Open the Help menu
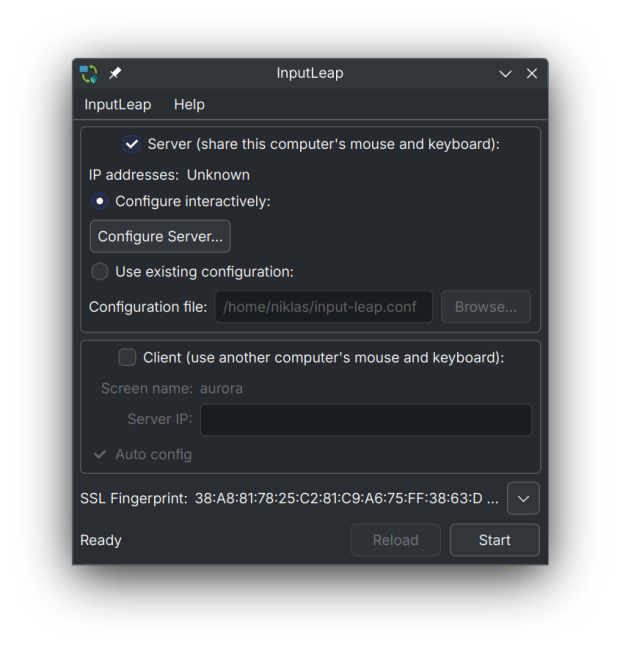The width and height of the screenshot is (620, 650). pyautogui.click(x=189, y=104)
